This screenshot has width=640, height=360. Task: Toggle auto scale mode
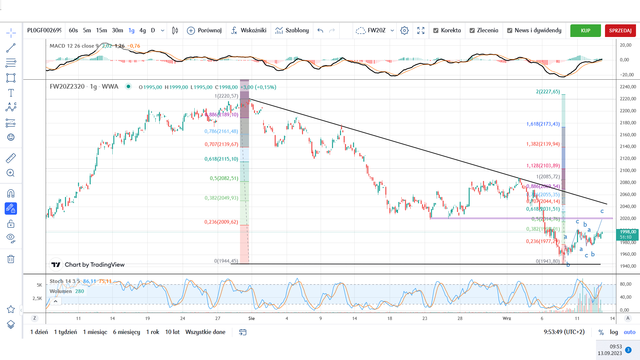(x=629, y=332)
